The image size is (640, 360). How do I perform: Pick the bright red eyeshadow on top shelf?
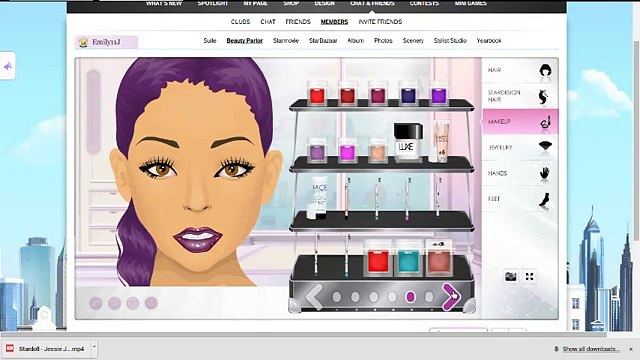(317, 93)
